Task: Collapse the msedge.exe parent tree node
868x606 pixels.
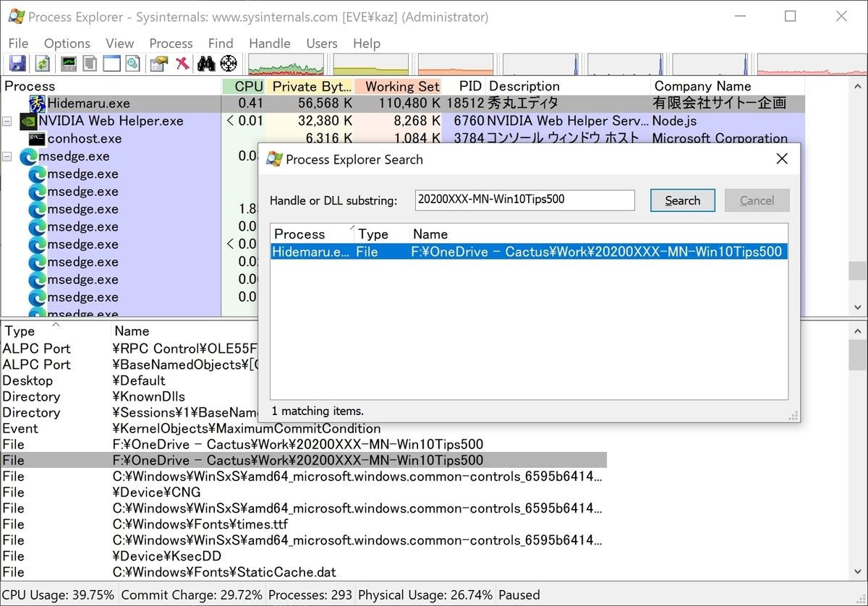Action: pos(7,156)
